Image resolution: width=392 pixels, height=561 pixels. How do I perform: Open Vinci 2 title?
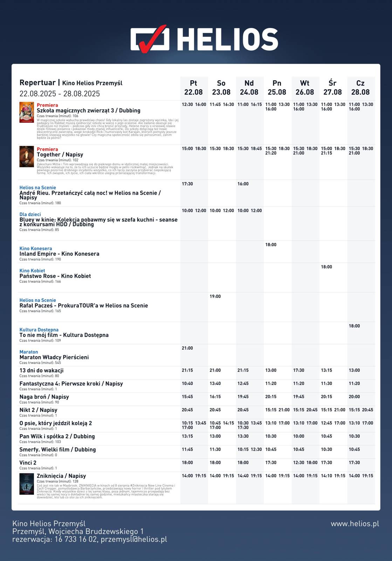point(28,462)
